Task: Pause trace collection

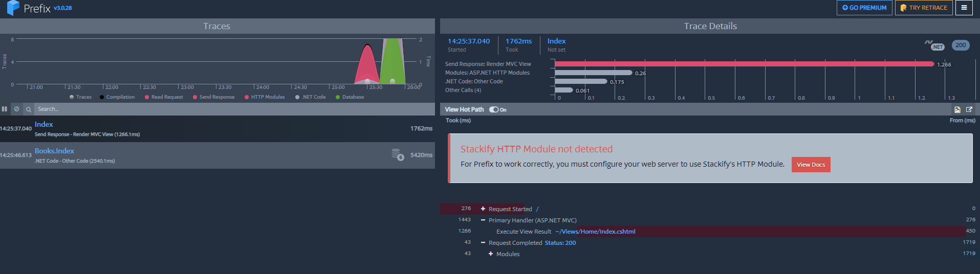Action: (5, 109)
